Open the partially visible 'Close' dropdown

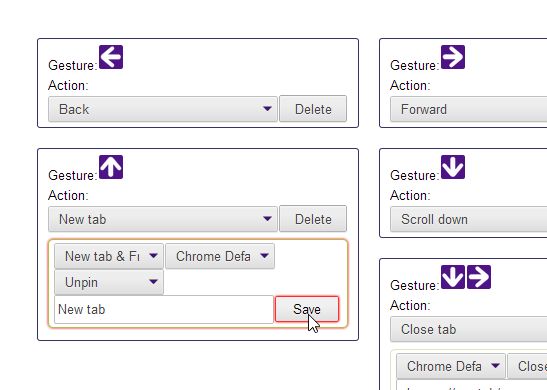pos(527,366)
